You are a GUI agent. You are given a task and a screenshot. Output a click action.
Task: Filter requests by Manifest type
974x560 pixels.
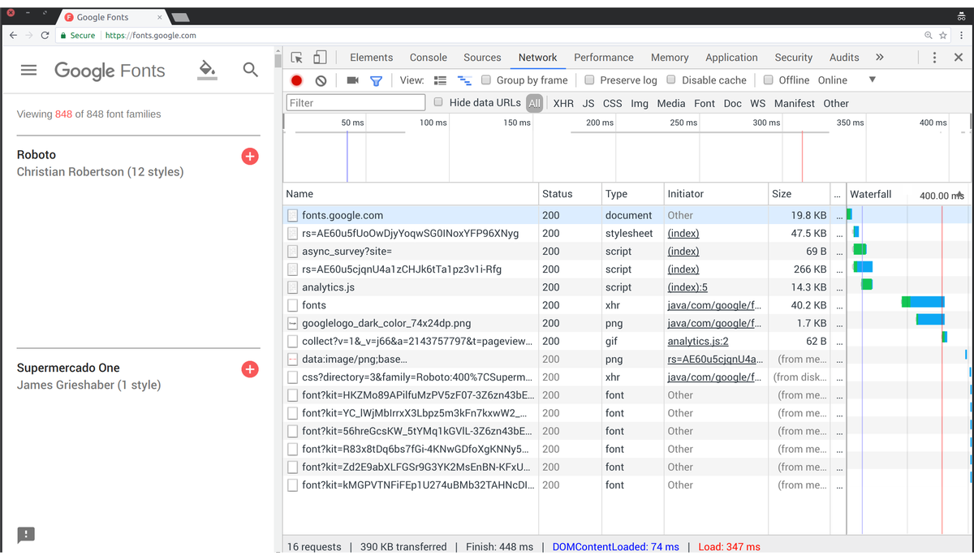(795, 103)
